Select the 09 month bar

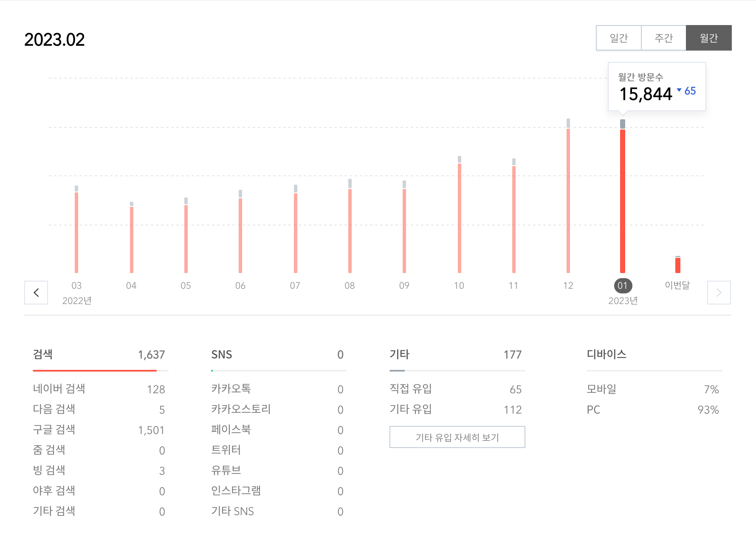point(404,227)
